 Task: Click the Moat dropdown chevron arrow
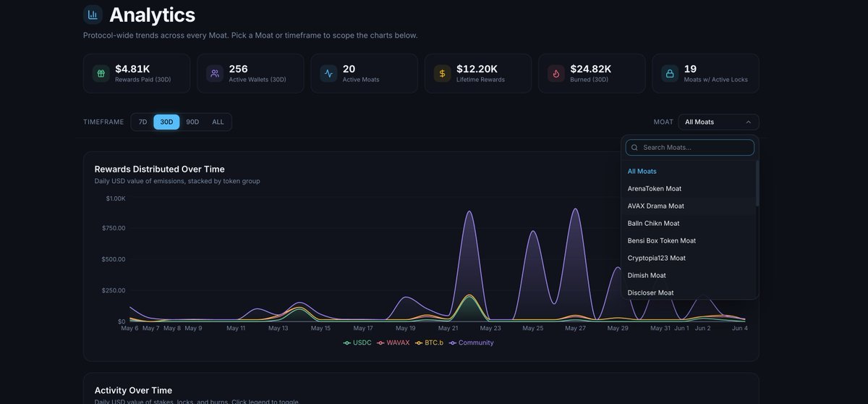click(748, 122)
